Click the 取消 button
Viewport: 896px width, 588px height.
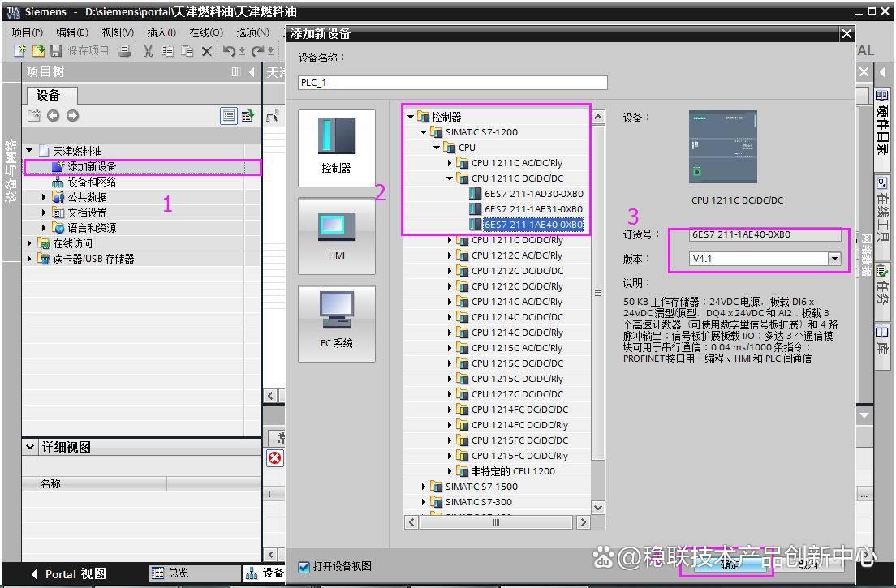coord(808,564)
